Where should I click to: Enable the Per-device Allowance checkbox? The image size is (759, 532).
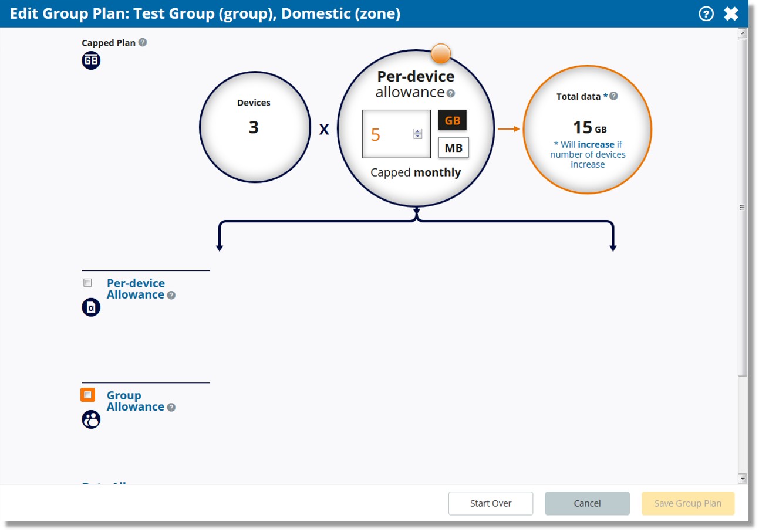coord(88,283)
